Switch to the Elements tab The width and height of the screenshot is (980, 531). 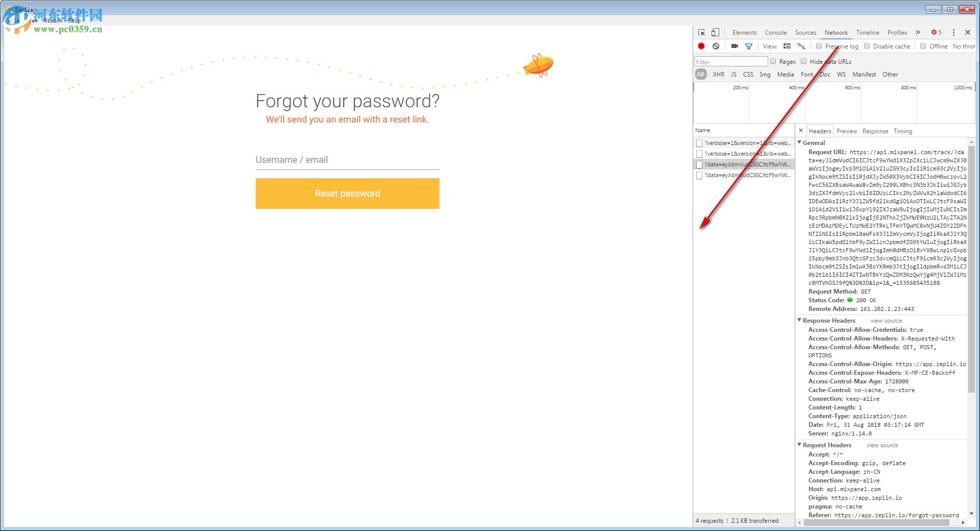744,32
